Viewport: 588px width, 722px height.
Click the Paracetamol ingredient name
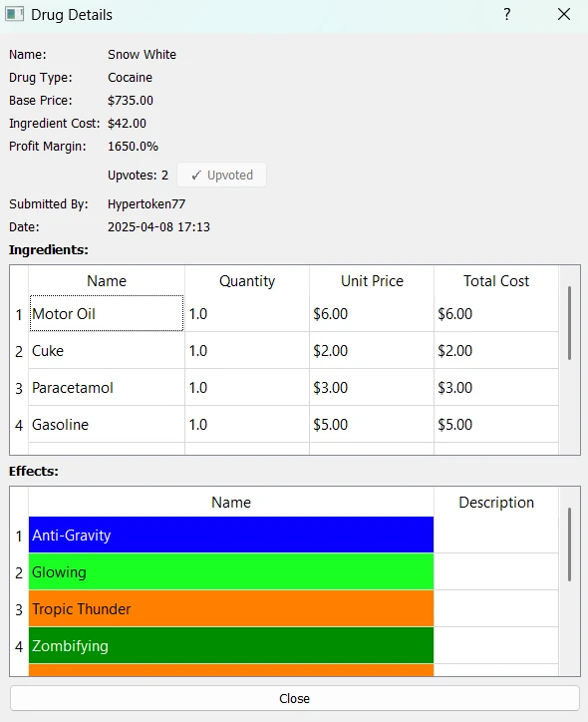(72, 388)
